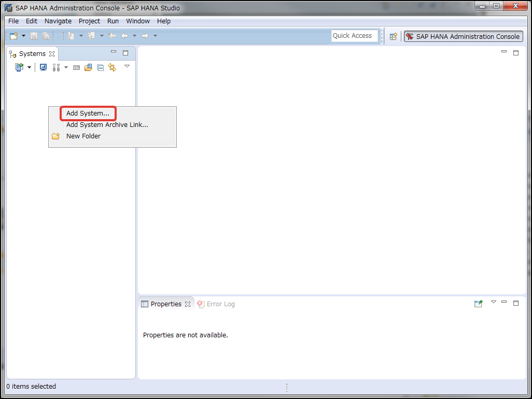This screenshot has height=399, width=532.
Task: Choose New Folder from context menu
Action: (83, 136)
